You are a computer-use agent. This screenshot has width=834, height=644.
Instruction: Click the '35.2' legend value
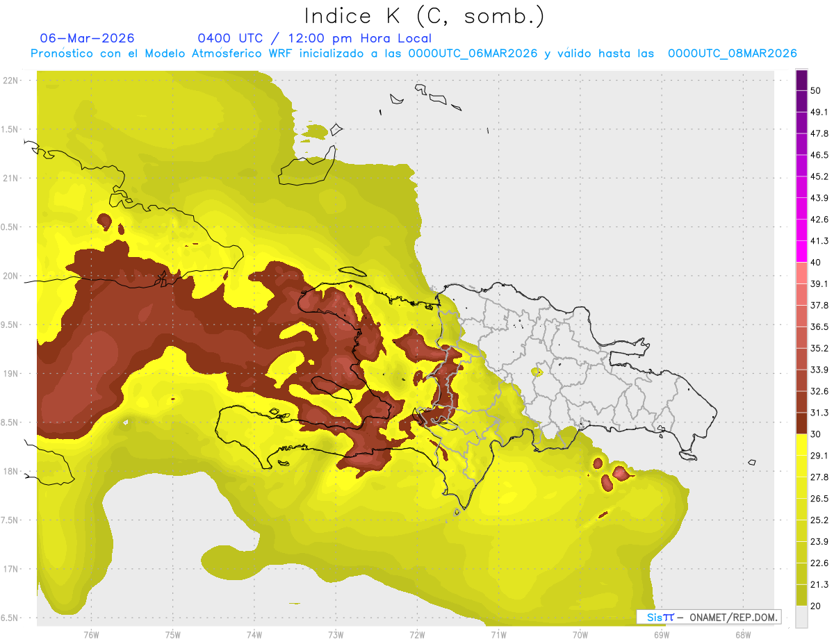tap(819, 348)
